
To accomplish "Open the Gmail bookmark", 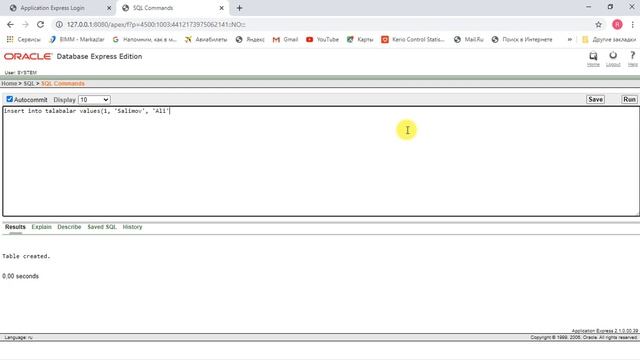I will click(285, 40).
